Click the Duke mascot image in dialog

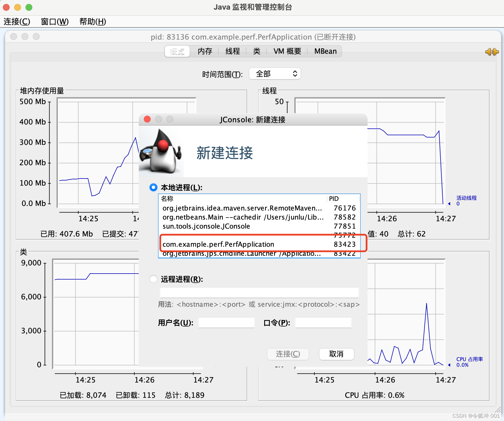(161, 151)
